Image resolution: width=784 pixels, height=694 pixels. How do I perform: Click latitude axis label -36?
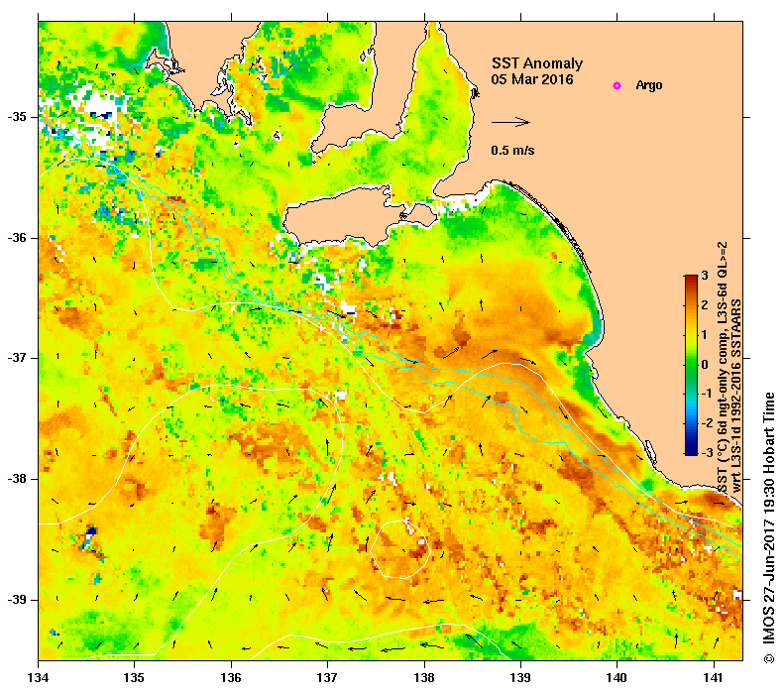coord(17,238)
